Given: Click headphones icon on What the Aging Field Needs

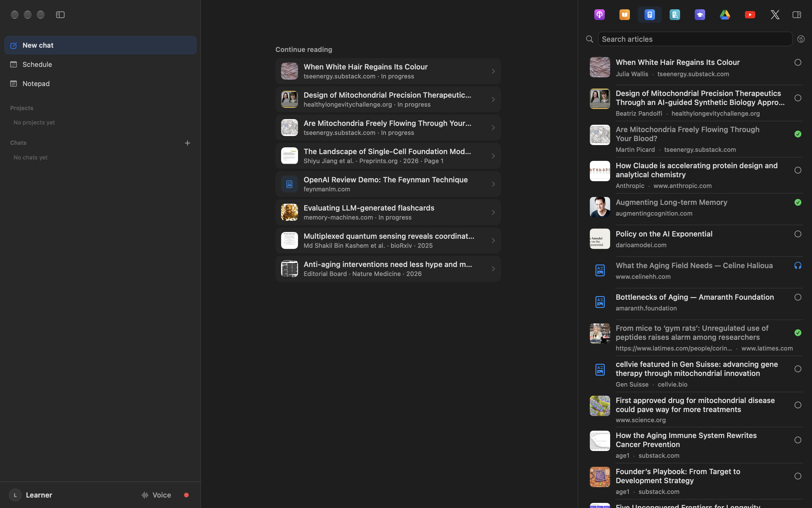Looking at the screenshot, I should pyautogui.click(x=798, y=265).
